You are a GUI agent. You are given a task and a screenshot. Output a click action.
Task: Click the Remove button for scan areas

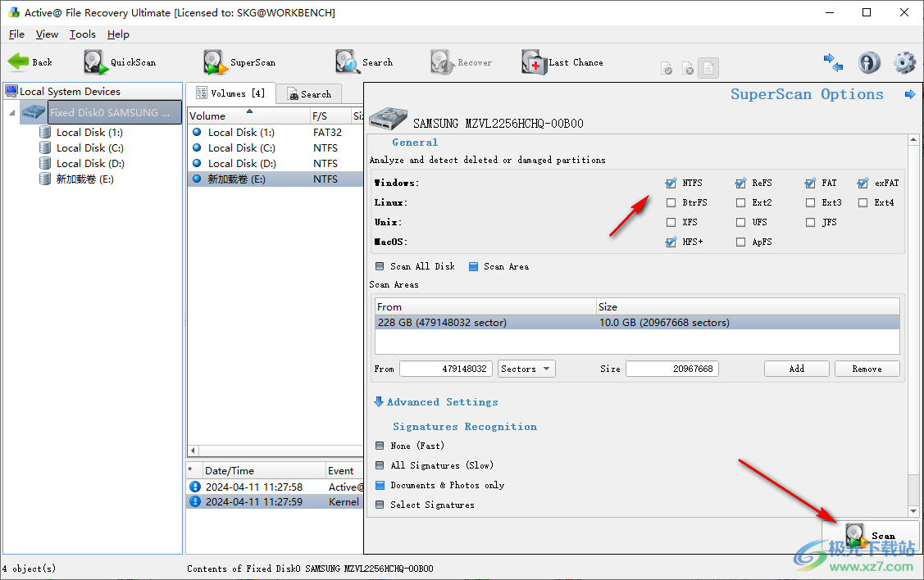(x=867, y=369)
